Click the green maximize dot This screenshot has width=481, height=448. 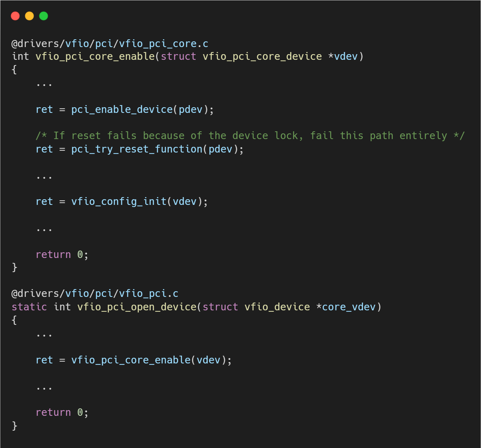(44, 16)
